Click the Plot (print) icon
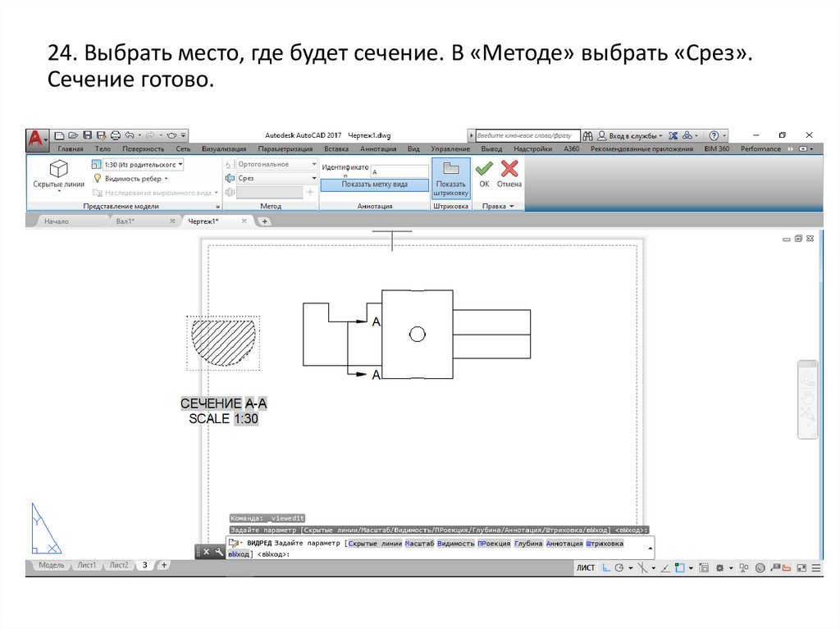Image resolution: width=840 pixels, height=629 pixels. pyautogui.click(x=115, y=135)
